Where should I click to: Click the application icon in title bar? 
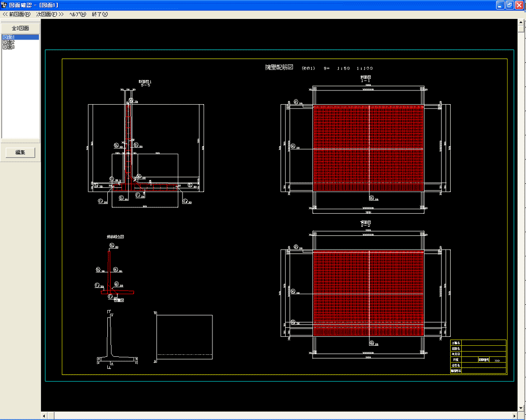pos(5,5)
